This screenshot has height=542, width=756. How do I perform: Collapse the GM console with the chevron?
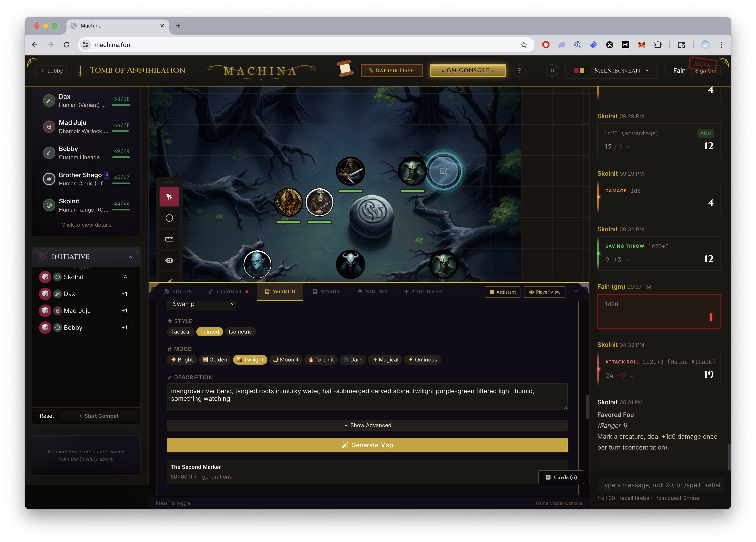(x=575, y=291)
